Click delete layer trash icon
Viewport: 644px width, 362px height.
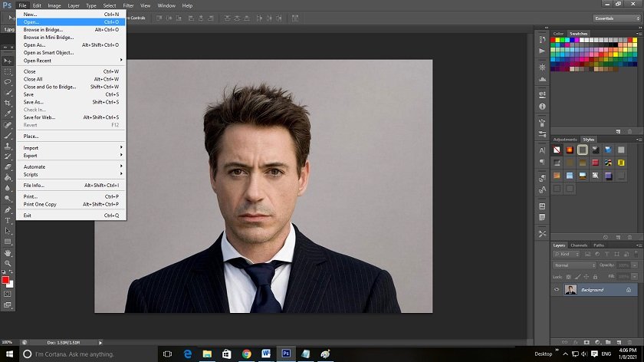pos(629,342)
